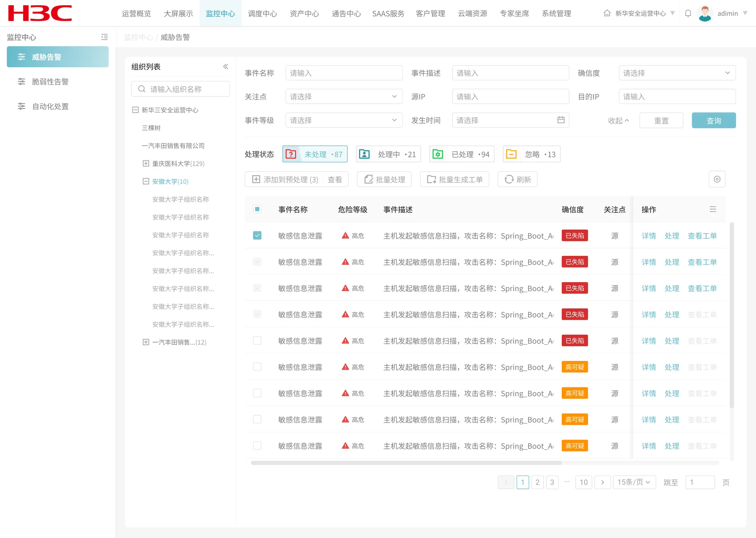Open the calendar icon in 发生时间
Image resolution: width=756 pixels, height=538 pixels.
[561, 120]
